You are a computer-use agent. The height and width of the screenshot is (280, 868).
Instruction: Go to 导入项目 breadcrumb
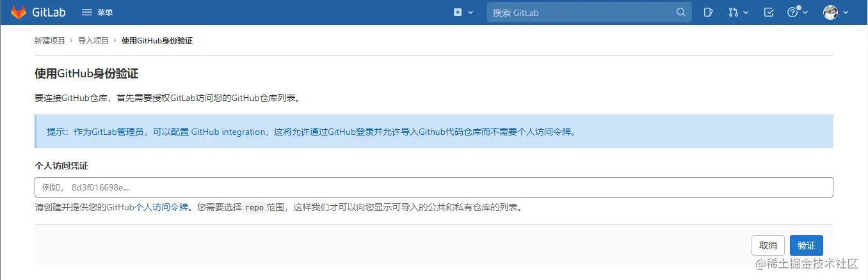click(x=93, y=41)
